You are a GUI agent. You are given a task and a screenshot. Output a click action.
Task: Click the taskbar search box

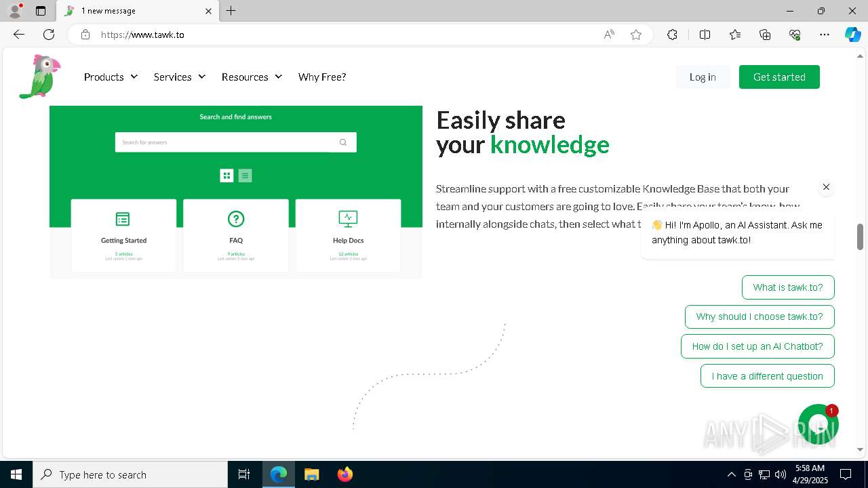[x=130, y=474]
